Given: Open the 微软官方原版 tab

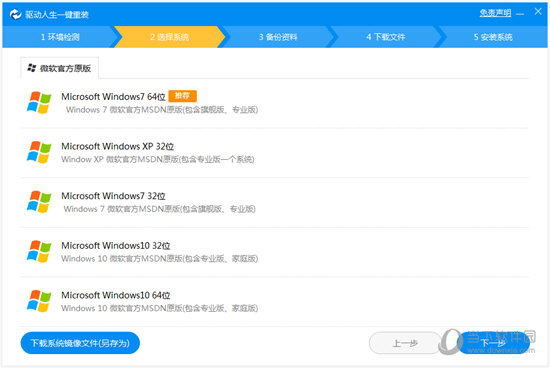Looking at the screenshot, I should click(59, 68).
